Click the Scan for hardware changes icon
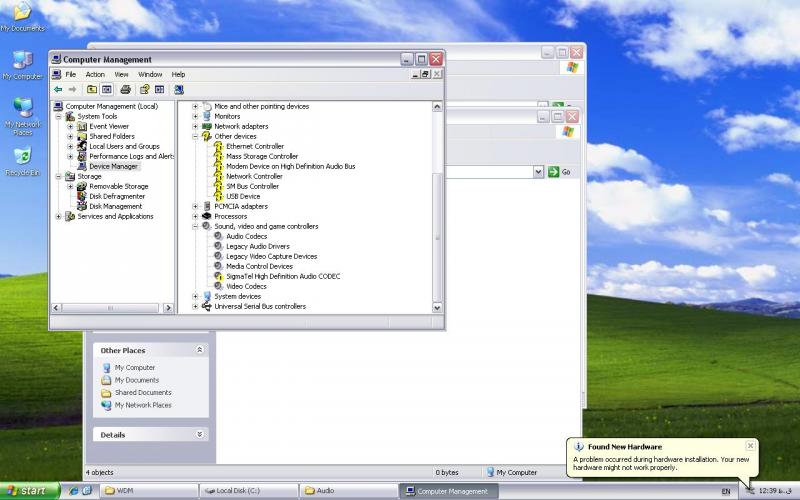The image size is (800, 500). pyautogui.click(x=179, y=90)
